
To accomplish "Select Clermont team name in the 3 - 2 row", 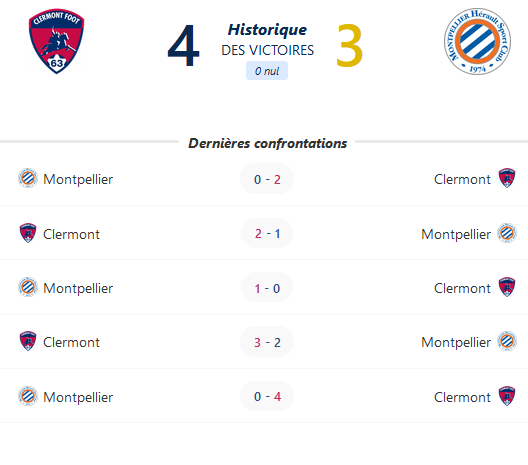I will pos(71,342).
